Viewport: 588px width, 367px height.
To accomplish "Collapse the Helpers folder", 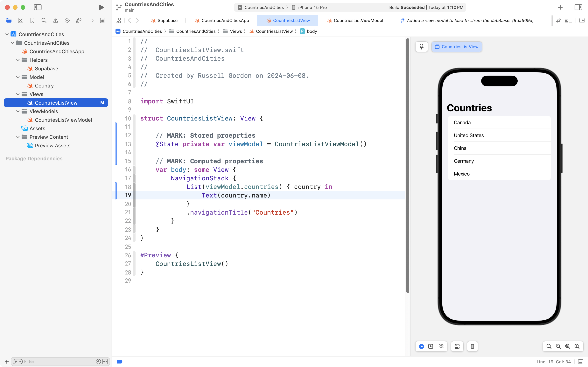I will coord(18,60).
